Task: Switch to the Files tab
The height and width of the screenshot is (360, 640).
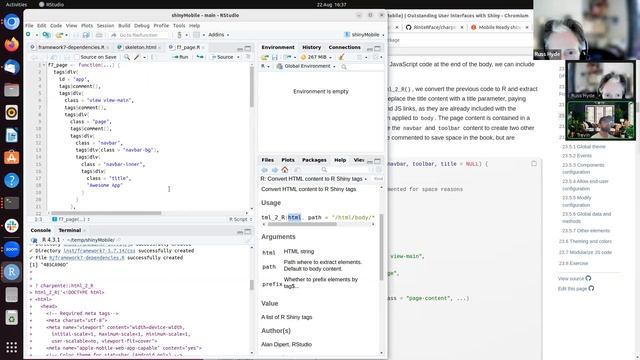Action: click(x=267, y=160)
